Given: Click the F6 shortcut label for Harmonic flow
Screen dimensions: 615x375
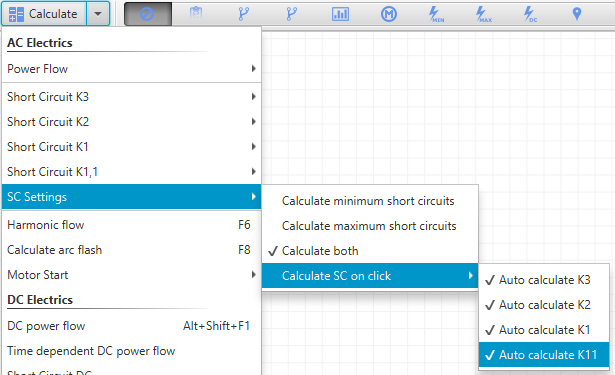Looking at the screenshot, I should [244, 225].
